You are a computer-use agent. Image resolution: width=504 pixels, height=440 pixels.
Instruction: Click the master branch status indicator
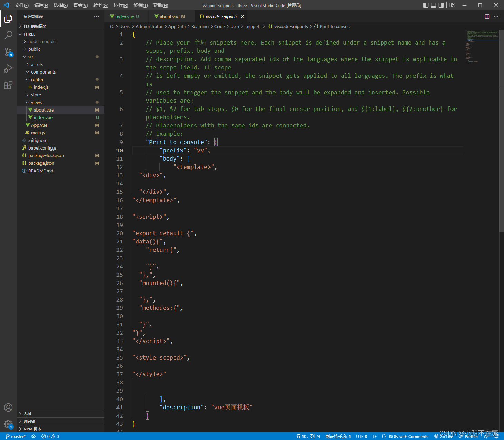tap(16, 436)
